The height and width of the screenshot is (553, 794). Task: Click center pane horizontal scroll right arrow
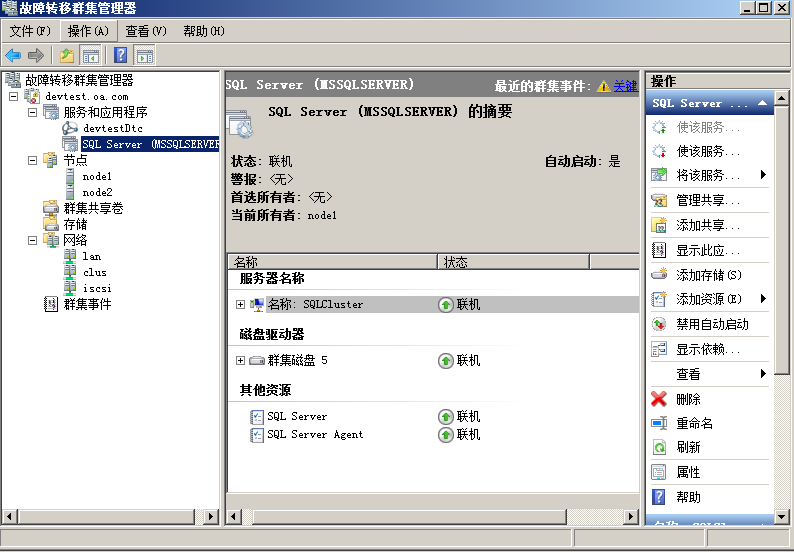(631, 517)
